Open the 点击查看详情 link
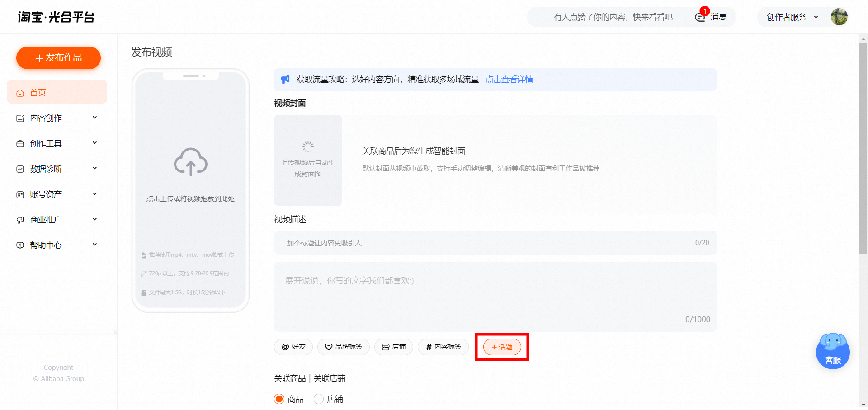868x410 pixels. pyautogui.click(x=509, y=80)
